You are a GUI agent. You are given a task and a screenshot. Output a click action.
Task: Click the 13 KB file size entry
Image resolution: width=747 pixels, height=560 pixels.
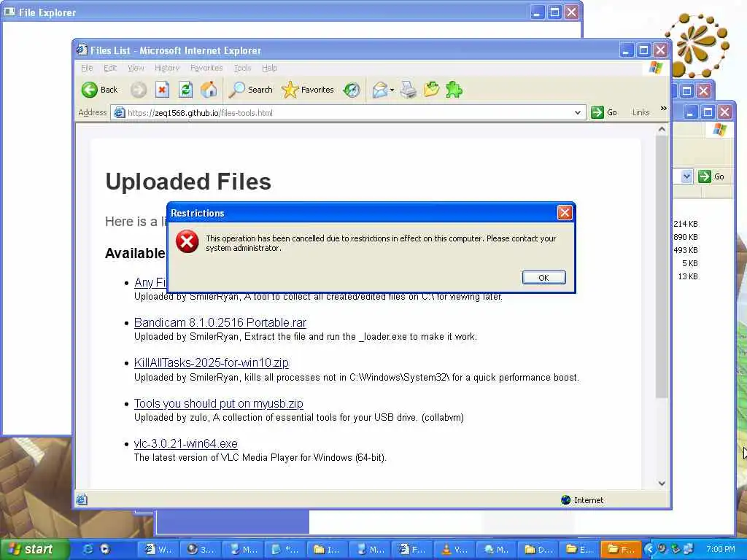tap(688, 276)
